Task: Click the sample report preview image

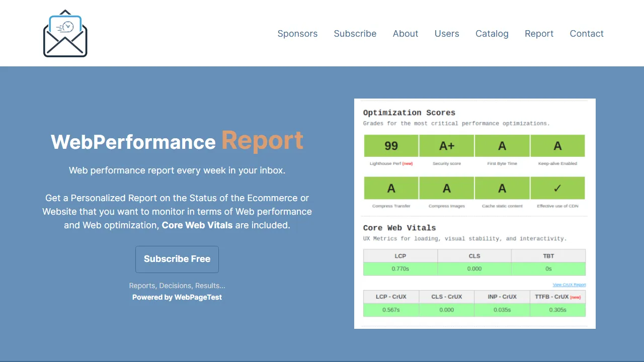Action: point(475,213)
